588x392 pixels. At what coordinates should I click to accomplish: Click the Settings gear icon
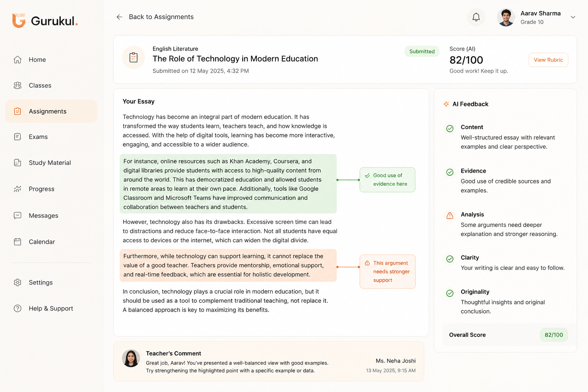point(18,283)
